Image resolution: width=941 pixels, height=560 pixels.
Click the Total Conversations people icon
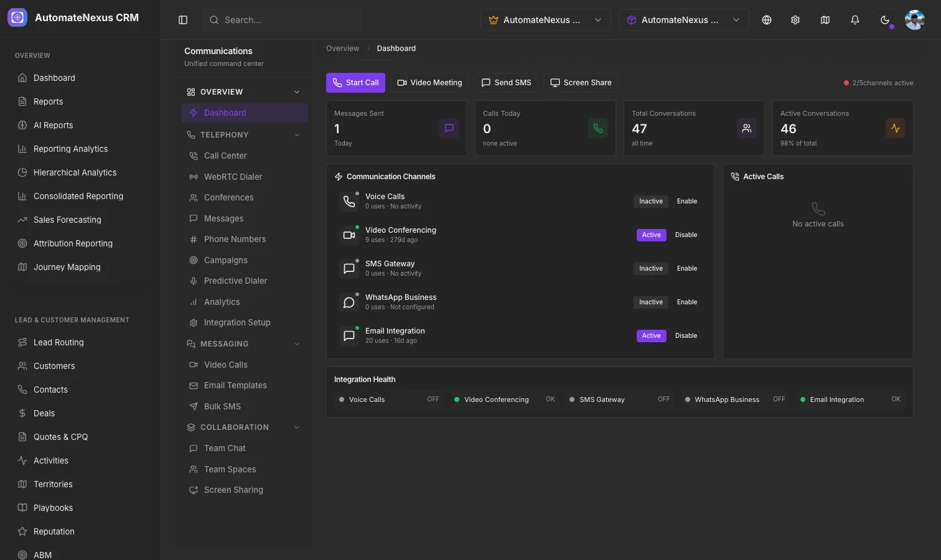747,128
